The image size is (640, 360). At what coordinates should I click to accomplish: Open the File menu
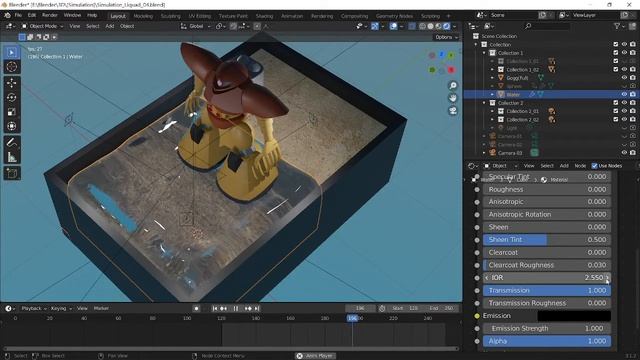coord(18,15)
